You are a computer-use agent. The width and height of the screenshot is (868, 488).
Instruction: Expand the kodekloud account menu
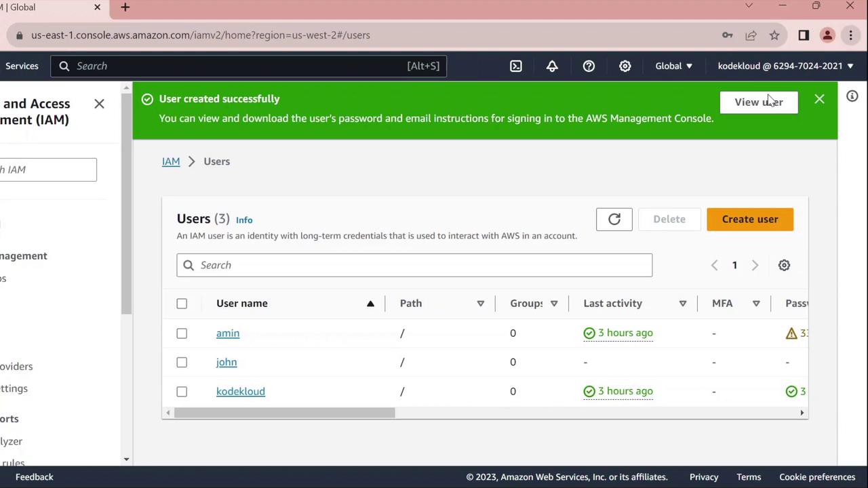(785, 66)
